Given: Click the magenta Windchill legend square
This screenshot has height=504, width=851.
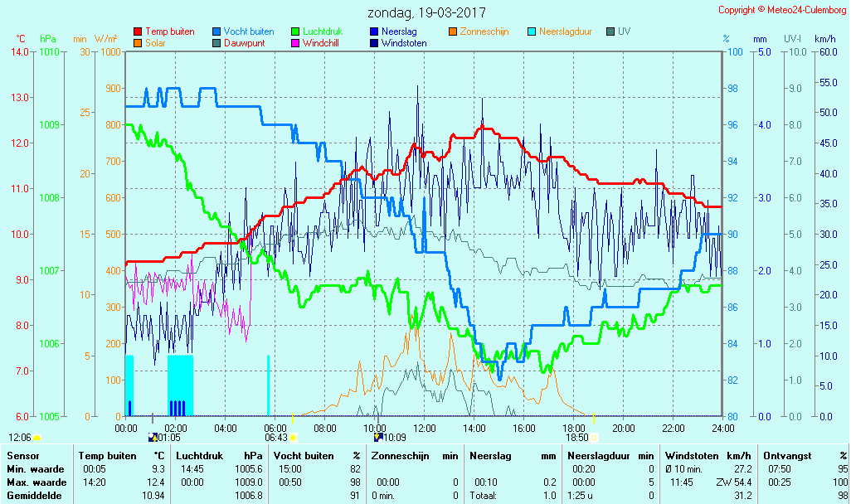Looking at the screenshot, I should tap(295, 43).
